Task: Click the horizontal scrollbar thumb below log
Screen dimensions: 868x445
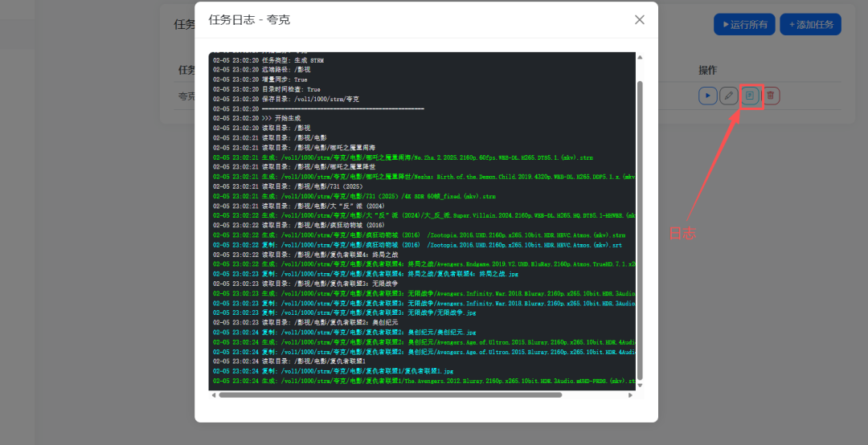Action: coord(391,395)
